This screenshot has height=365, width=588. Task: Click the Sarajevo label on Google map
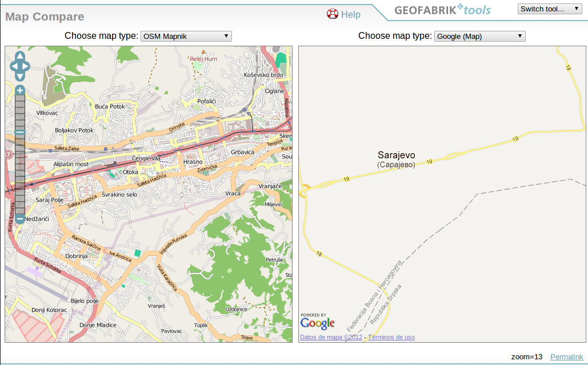[x=396, y=155]
